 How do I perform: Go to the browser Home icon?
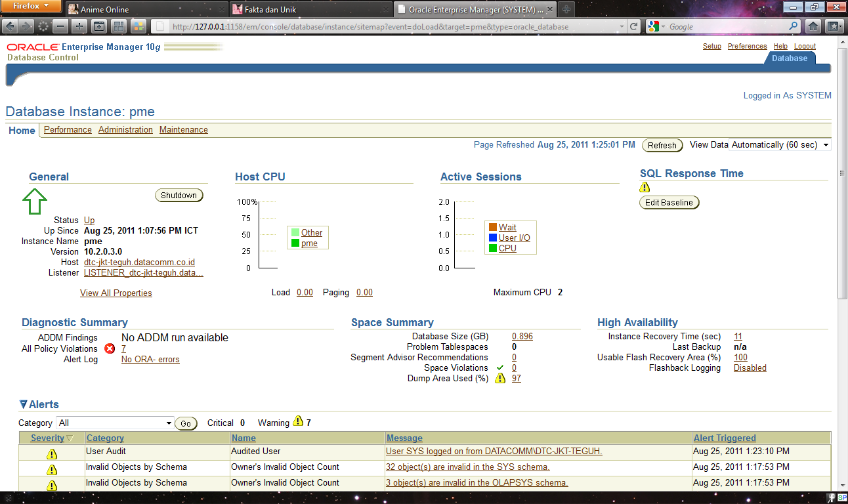(813, 27)
